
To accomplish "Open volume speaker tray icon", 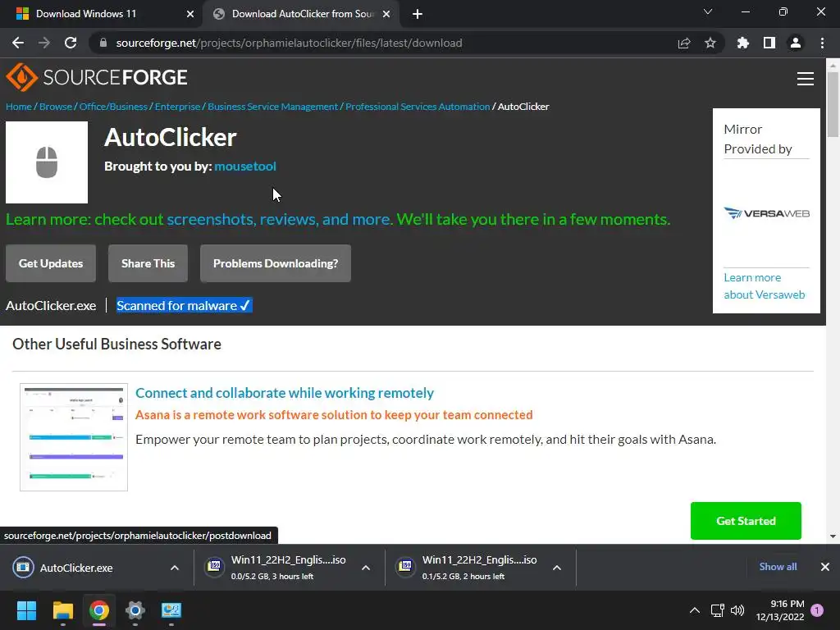I will pyautogui.click(x=737, y=610).
